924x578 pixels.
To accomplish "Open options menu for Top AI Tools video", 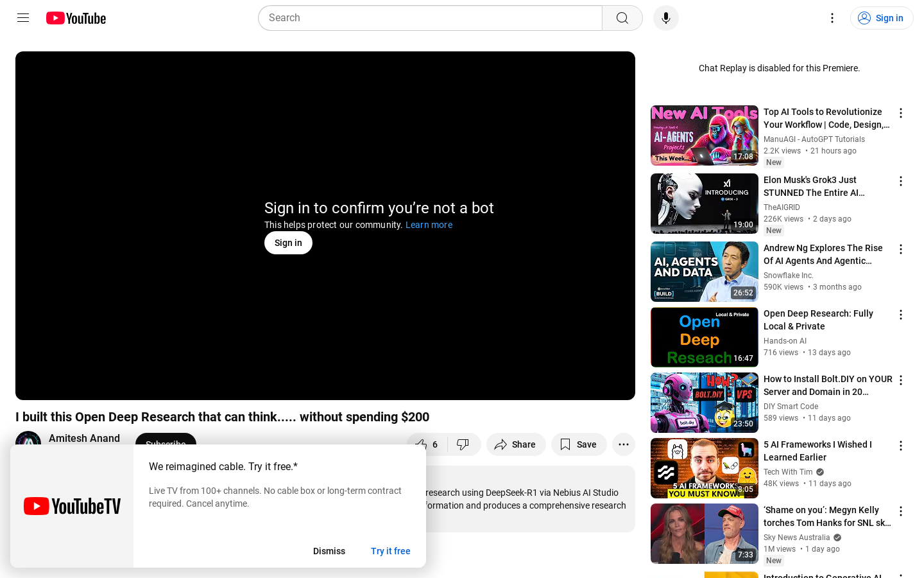I will [901, 113].
